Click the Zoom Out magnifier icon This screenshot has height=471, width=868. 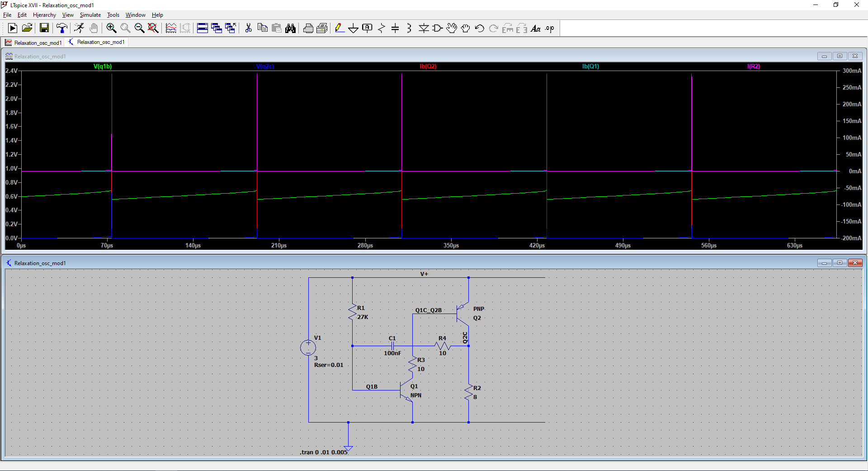pyautogui.click(x=139, y=28)
